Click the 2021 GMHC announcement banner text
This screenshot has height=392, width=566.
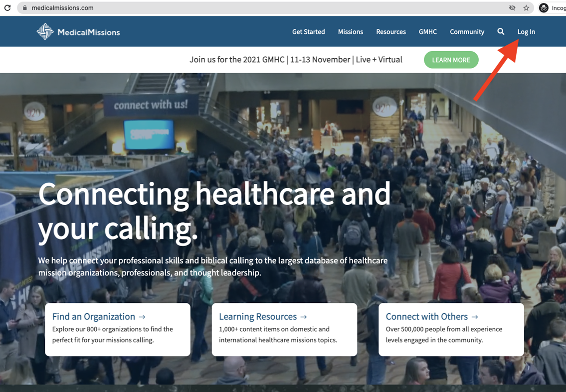(x=296, y=60)
